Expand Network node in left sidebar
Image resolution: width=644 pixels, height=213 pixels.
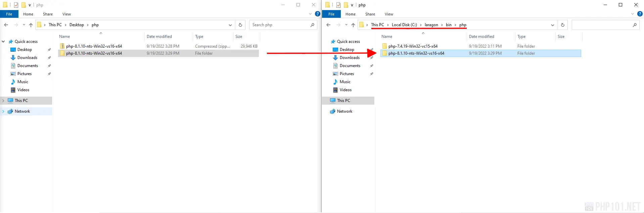(3, 111)
